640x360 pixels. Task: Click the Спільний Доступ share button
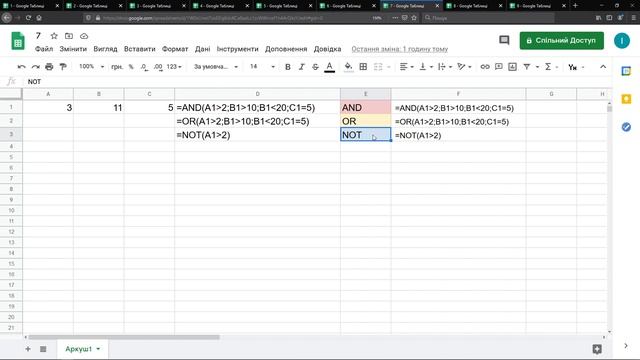point(562,40)
